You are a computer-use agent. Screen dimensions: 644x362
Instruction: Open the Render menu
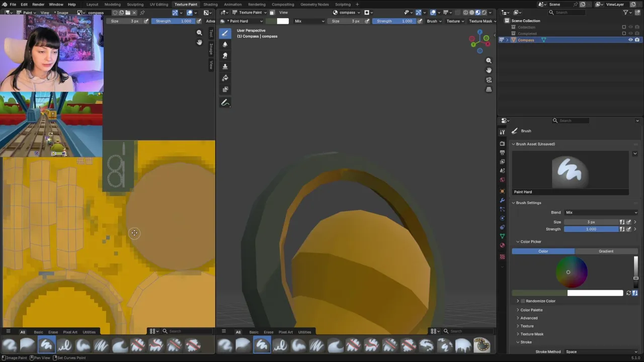[38, 5]
